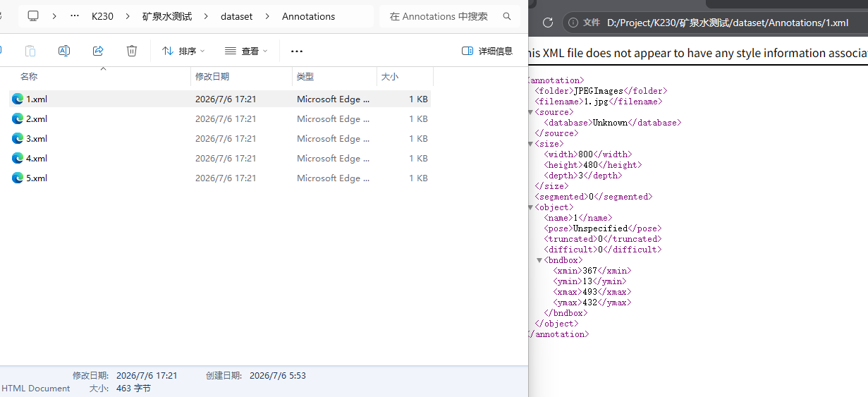
Task: Click the Delete trash can icon
Action: [x=132, y=51]
